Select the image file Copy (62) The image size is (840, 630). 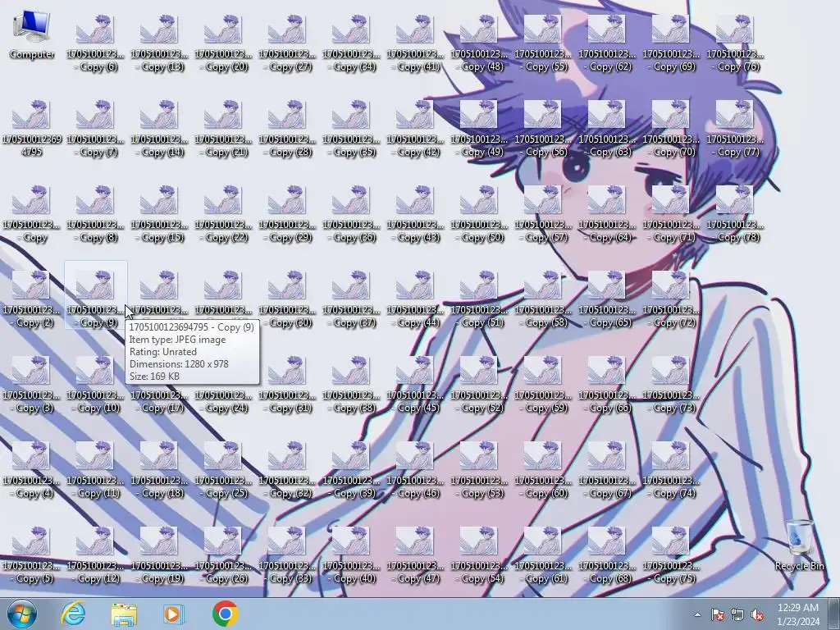pyautogui.click(x=607, y=43)
